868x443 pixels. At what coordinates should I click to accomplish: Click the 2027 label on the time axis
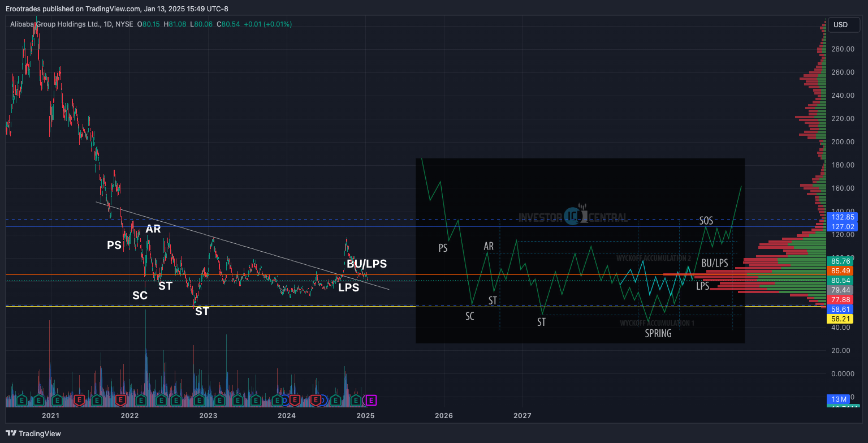point(522,416)
